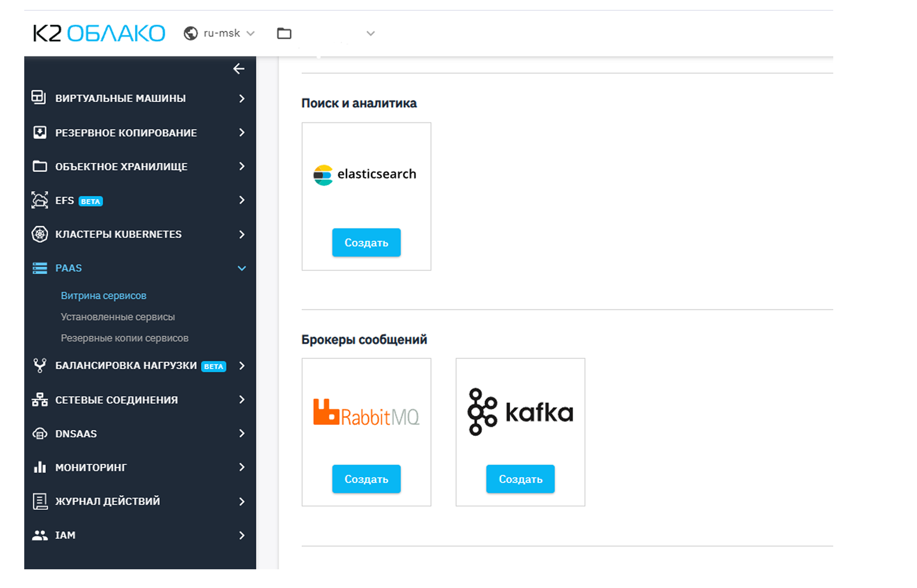Click the DNSaaS cloud icon
Screen dimensions: 917x588
pyautogui.click(x=39, y=433)
